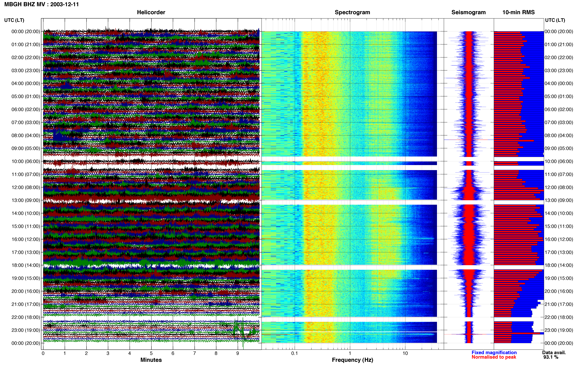Click the right 'UTC (LT)' axis label
588x368 pixels.
(x=555, y=20)
